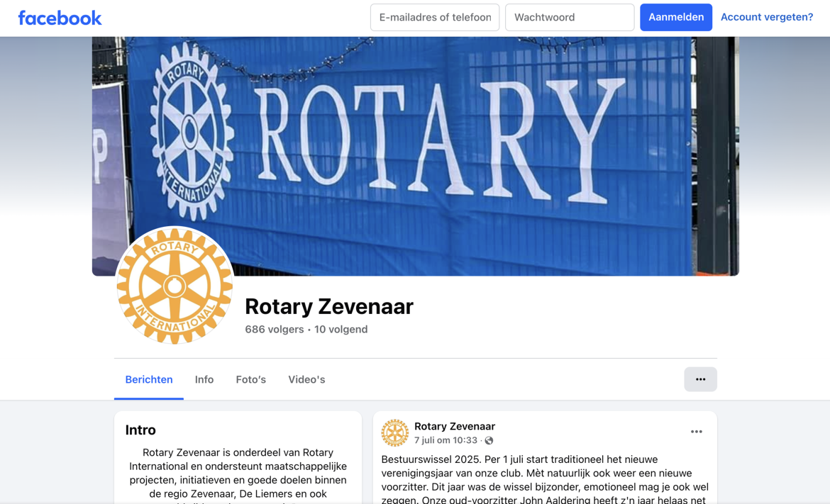Focus the E-mailadres of telefoon field
The height and width of the screenshot is (504, 830).
point(435,17)
